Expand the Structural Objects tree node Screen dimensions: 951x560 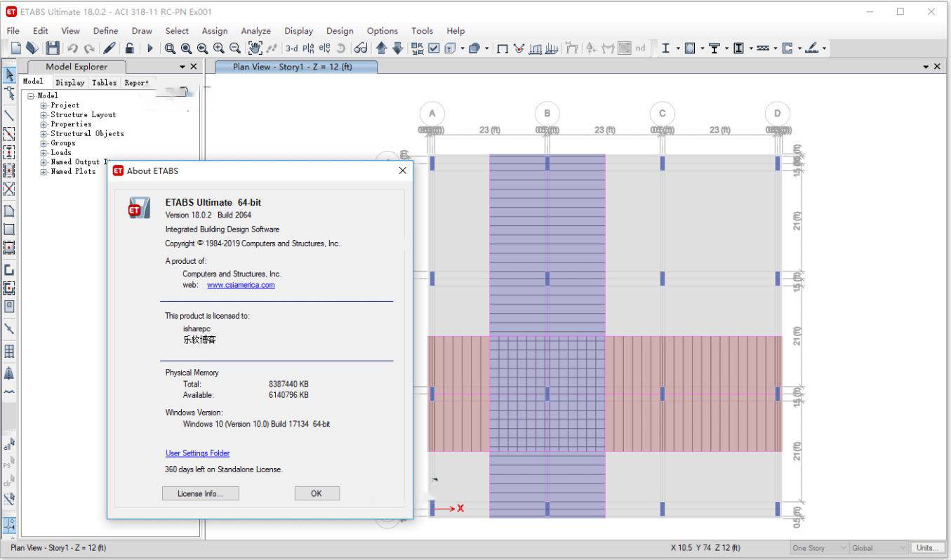[x=44, y=133]
